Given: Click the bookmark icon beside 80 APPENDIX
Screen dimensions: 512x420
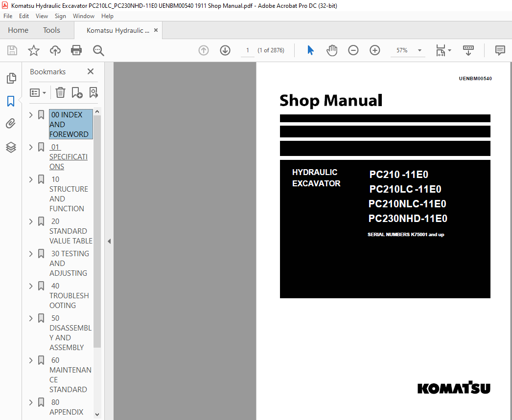Looking at the screenshot, I should [x=41, y=402].
